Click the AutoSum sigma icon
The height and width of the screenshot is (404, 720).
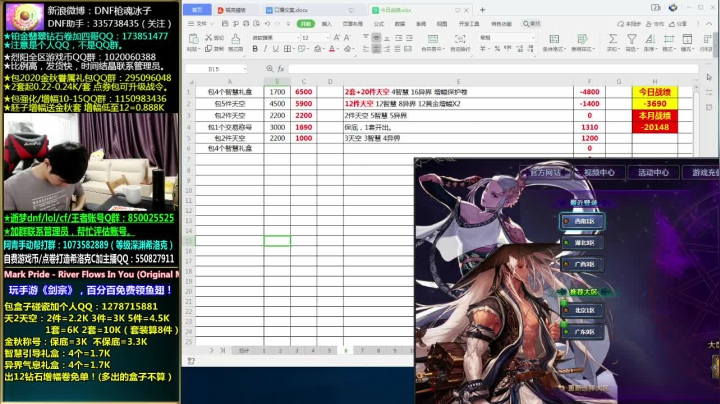click(613, 39)
